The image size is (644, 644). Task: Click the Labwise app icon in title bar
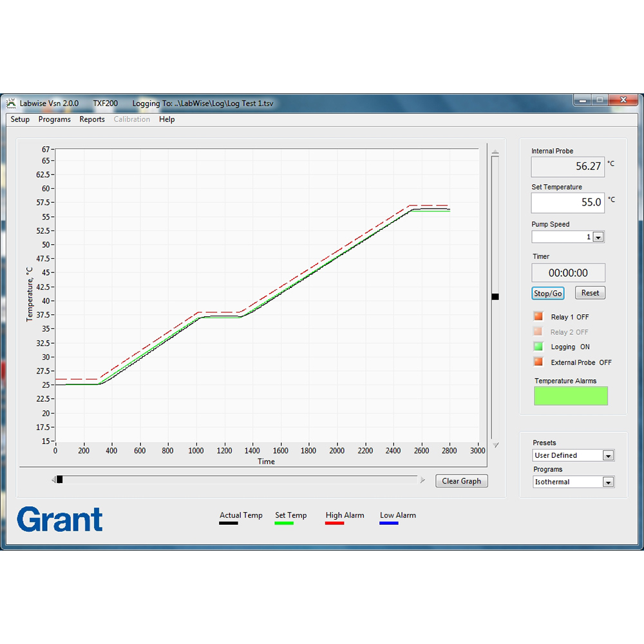(x=11, y=103)
